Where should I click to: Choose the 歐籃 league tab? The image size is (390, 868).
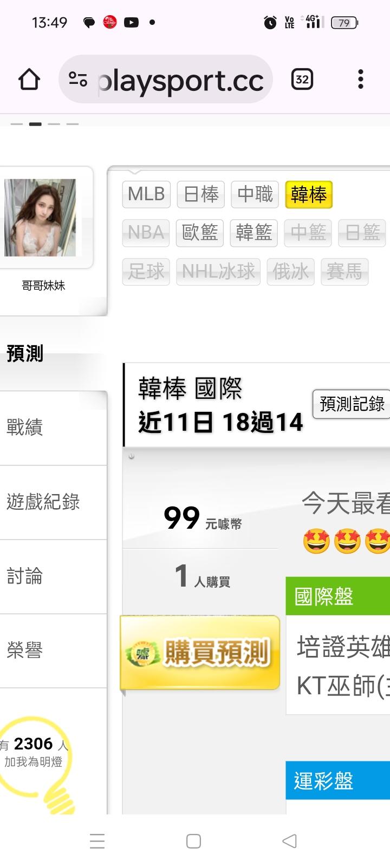pos(200,233)
